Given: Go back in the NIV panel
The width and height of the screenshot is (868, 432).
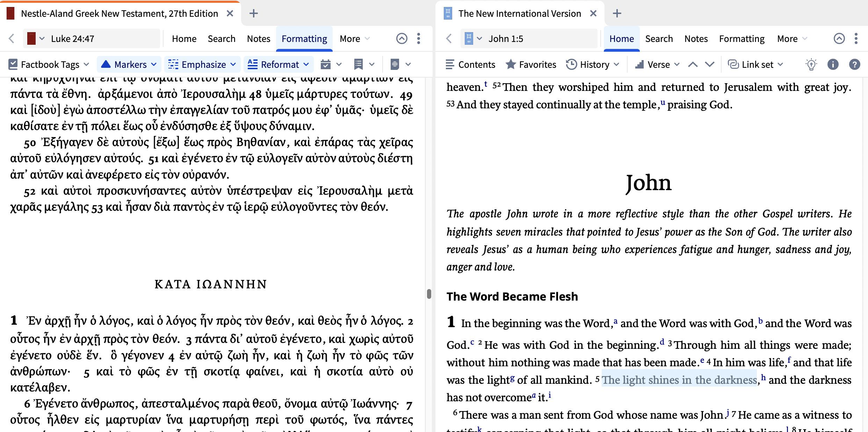Looking at the screenshot, I should click(449, 38).
